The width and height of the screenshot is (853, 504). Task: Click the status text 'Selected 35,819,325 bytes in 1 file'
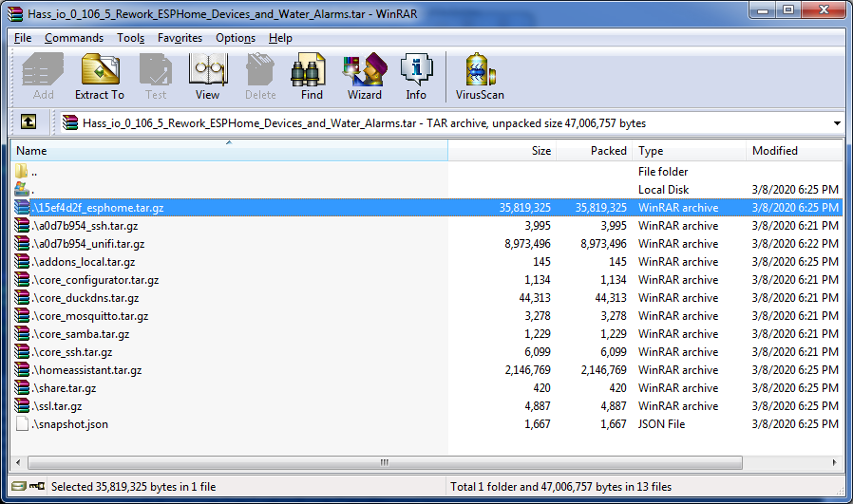tap(133, 487)
